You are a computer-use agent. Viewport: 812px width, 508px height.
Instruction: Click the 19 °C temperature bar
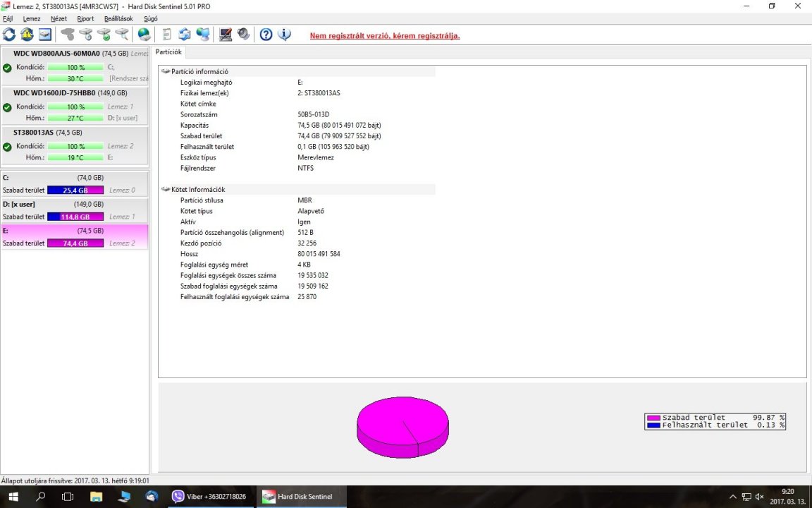click(75, 157)
